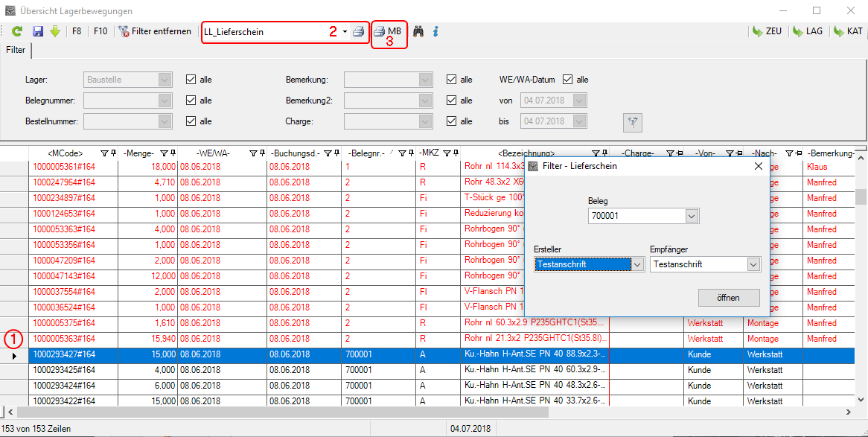Click the blue info icon
Image resolution: width=868 pixels, height=437 pixels.
[x=435, y=32]
